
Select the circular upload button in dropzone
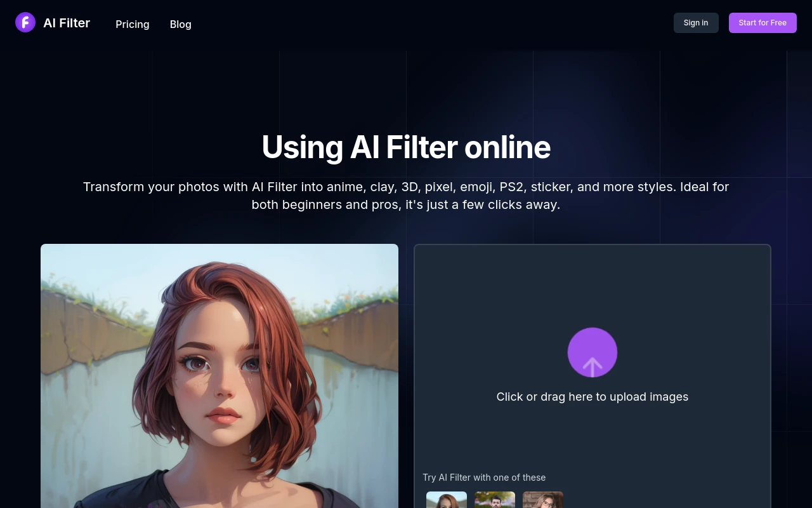[x=592, y=352]
